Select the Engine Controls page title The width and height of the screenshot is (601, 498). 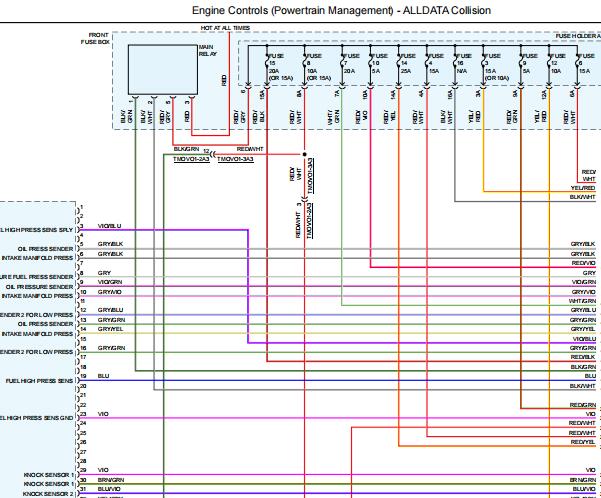pyautogui.click(x=341, y=10)
